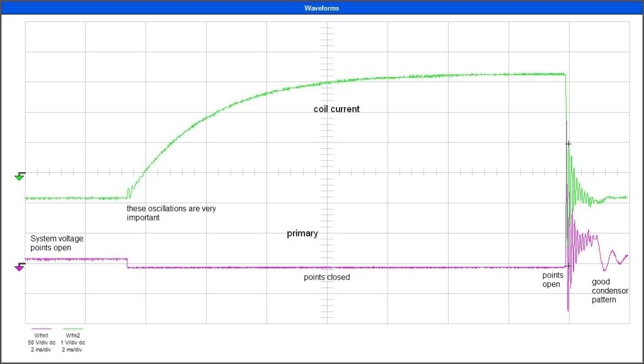The image size is (644, 364).
Task: Click the 50 V/div dc scale text
Action: point(41,342)
